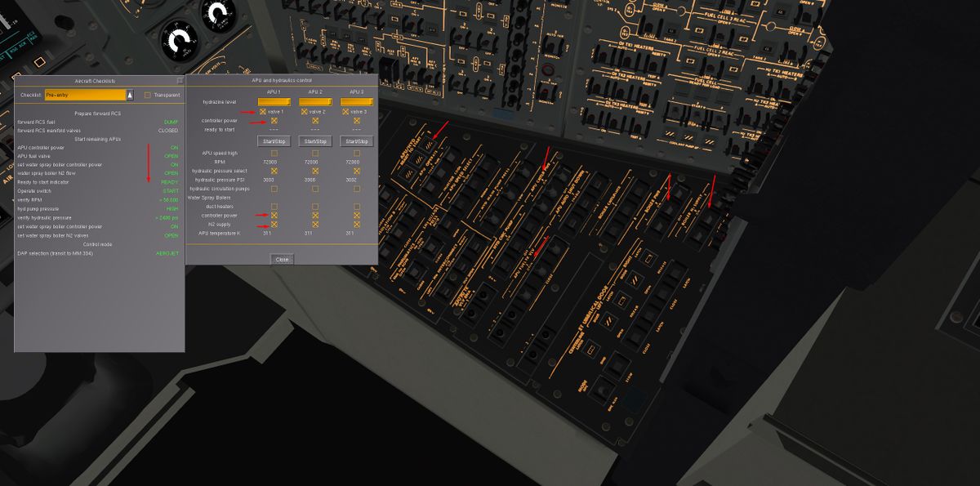Close the APU and hydraulics control window
This screenshot has width=980, height=486.
pyautogui.click(x=282, y=258)
